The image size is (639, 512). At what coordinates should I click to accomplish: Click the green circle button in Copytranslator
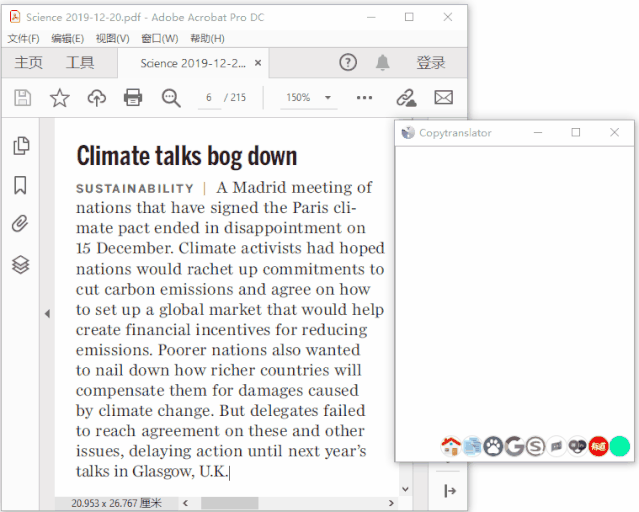point(620,446)
